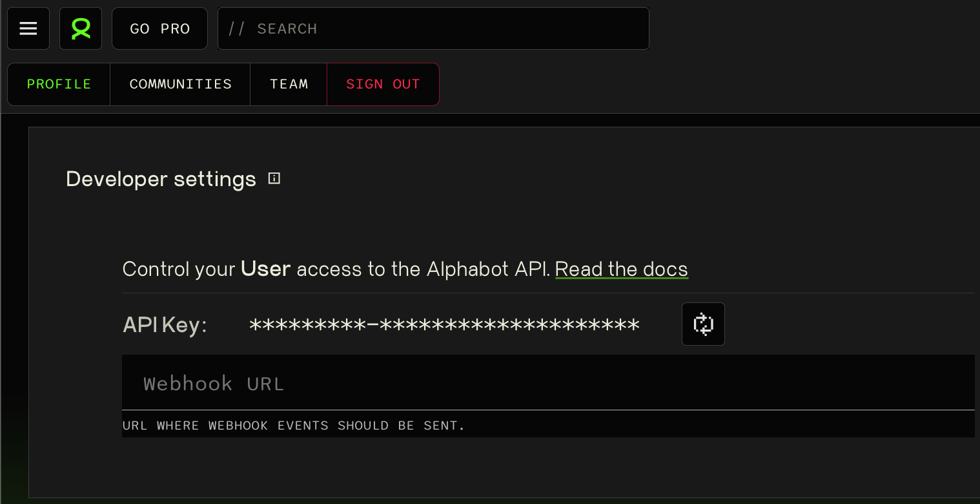Focus the SEARCH input field
The height and width of the screenshot is (504, 980).
[x=433, y=28]
